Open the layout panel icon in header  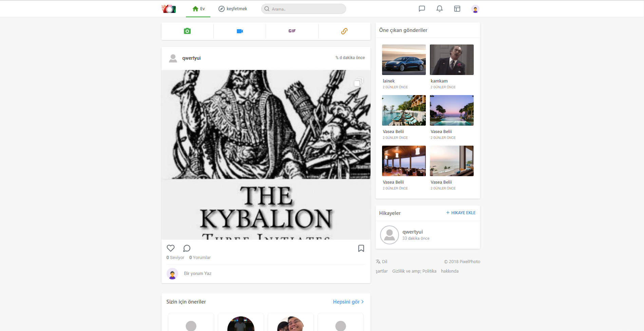tap(457, 9)
